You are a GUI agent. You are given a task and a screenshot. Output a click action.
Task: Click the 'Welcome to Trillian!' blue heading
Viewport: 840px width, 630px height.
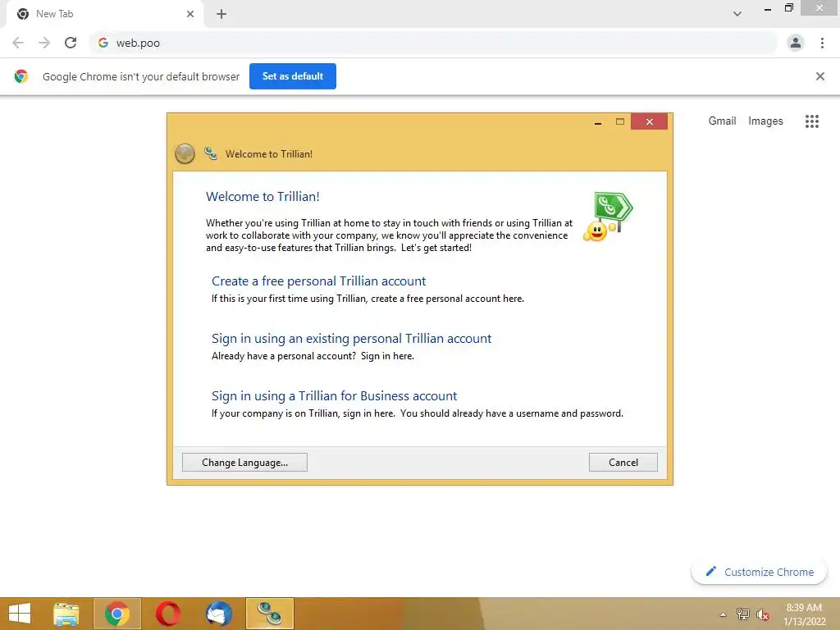click(x=262, y=197)
